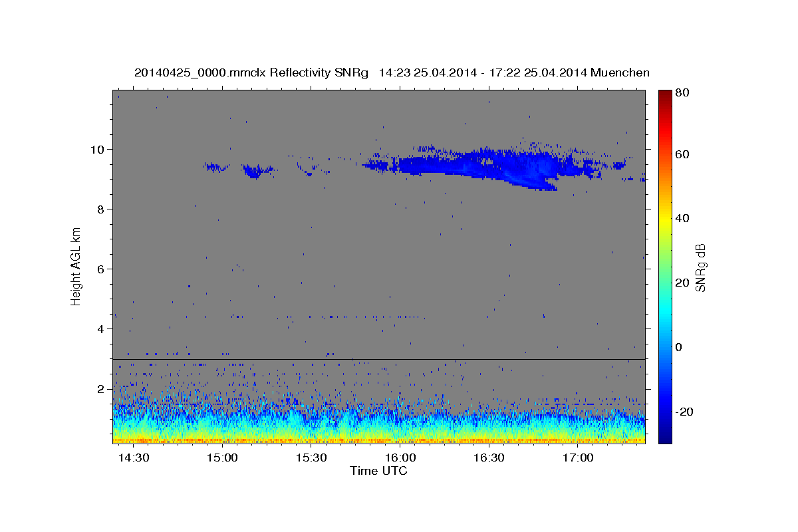Viewport: 798px width, 532px height.
Task: Click the height tick label 4
Action: [102, 329]
